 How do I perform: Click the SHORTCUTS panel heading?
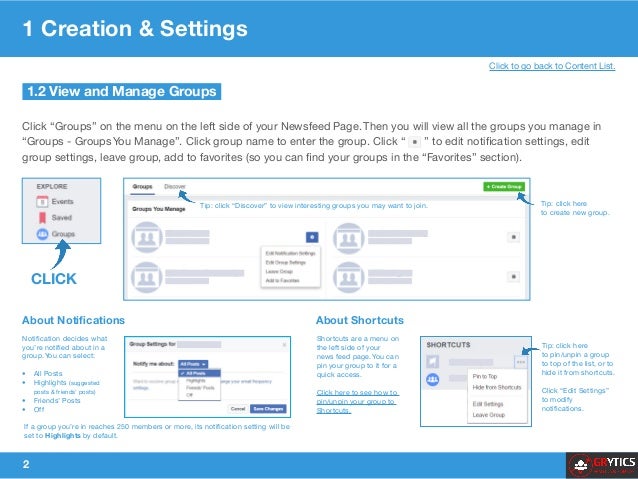coord(448,345)
